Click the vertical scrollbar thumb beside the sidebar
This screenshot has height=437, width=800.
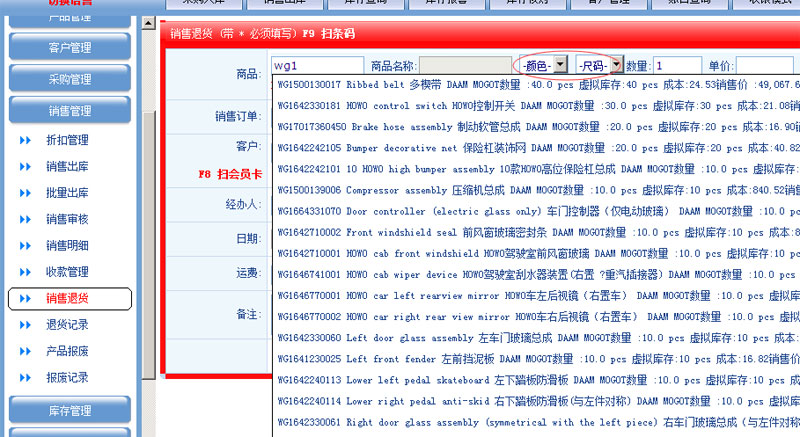[148, 245]
